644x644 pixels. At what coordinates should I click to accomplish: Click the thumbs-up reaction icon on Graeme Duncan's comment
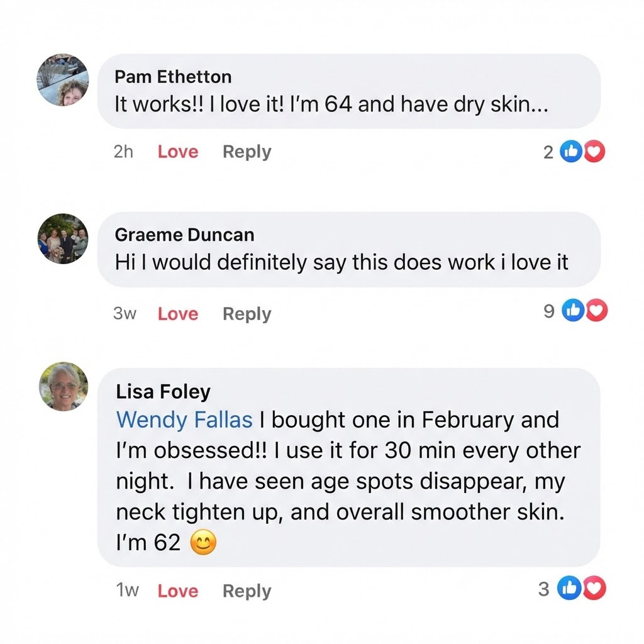[x=574, y=310]
